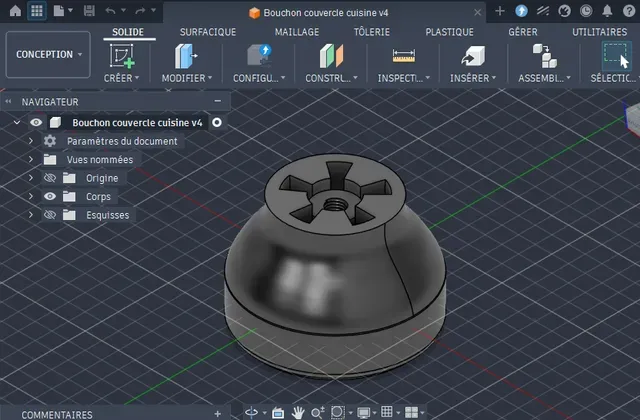Click the NAVIGATEUR double-arrow hide button
The image size is (640, 420).
point(8,102)
